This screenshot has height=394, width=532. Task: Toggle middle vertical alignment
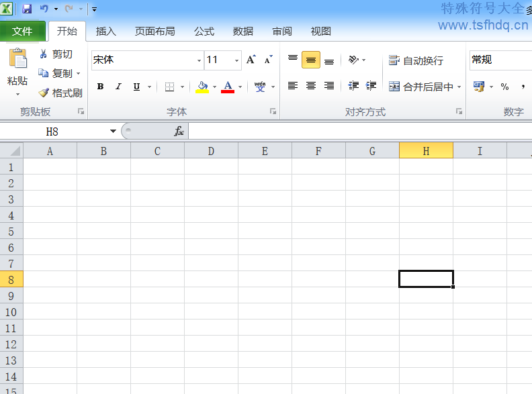coord(311,60)
